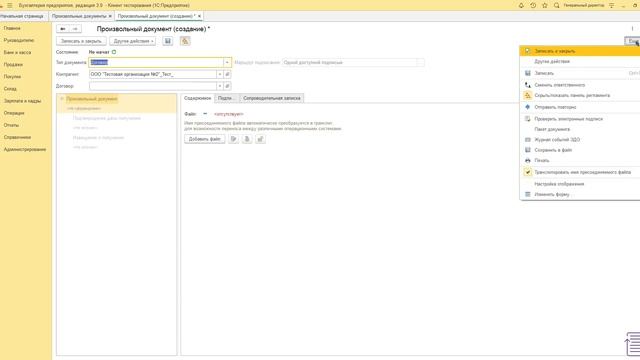This screenshot has width=640, height=360.
Task: Open the Контрагент field open-link icon
Action: pos(227,74)
